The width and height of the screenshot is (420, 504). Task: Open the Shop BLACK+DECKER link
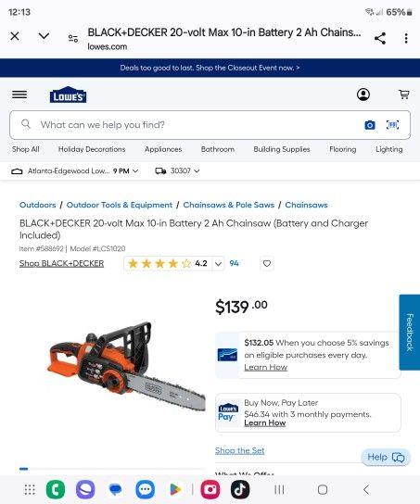(x=61, y=263)
